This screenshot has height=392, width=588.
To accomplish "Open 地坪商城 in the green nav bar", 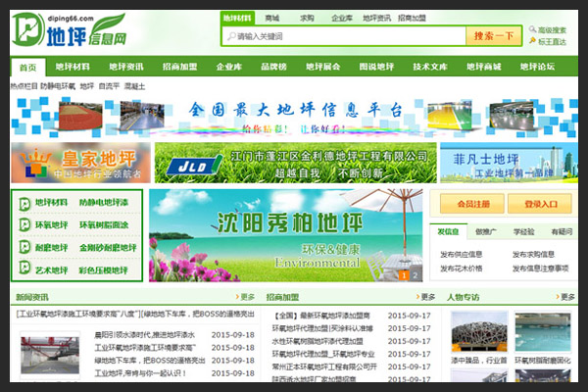I will [x=484, y=67].
